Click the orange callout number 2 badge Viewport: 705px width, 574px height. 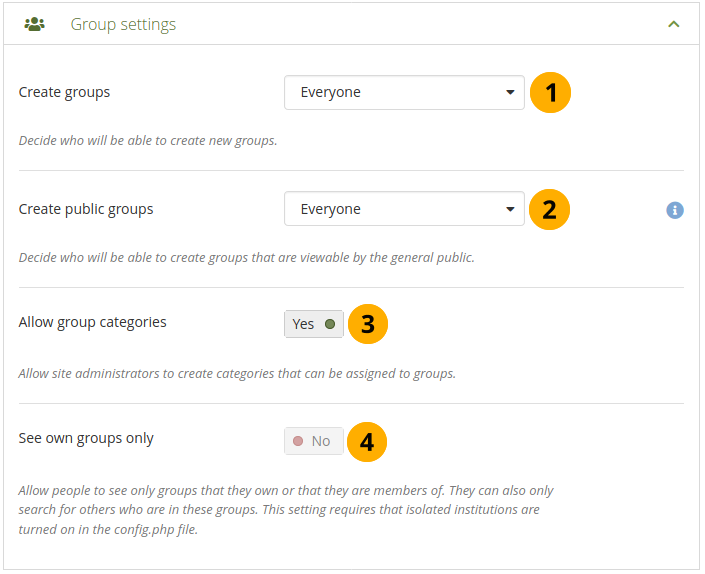coord(550,210)
